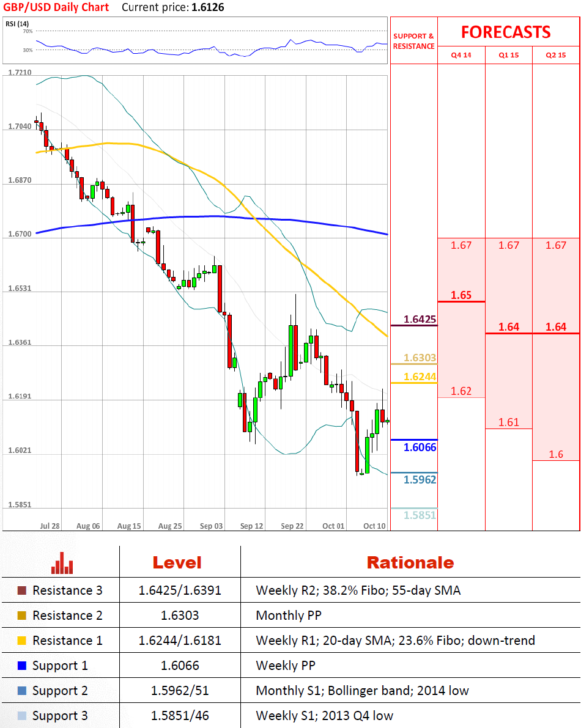Click the Support 1 blue color square
581x728 pixels.
(22, 666)
